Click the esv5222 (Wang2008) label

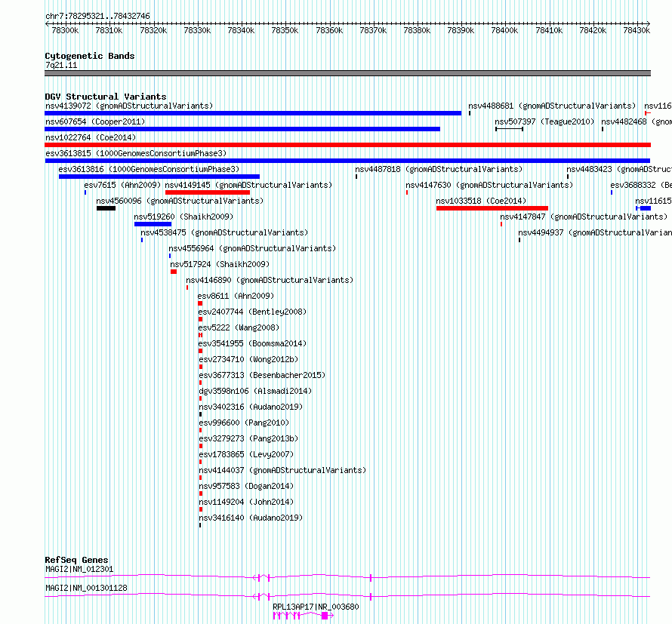pyautogui.click(x=239, y=327)
